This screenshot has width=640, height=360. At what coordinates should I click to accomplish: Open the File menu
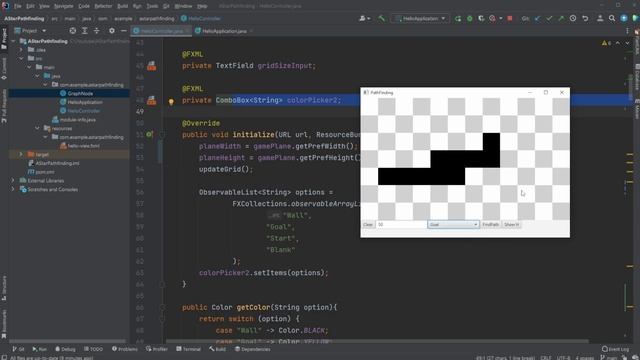(18, 6)
